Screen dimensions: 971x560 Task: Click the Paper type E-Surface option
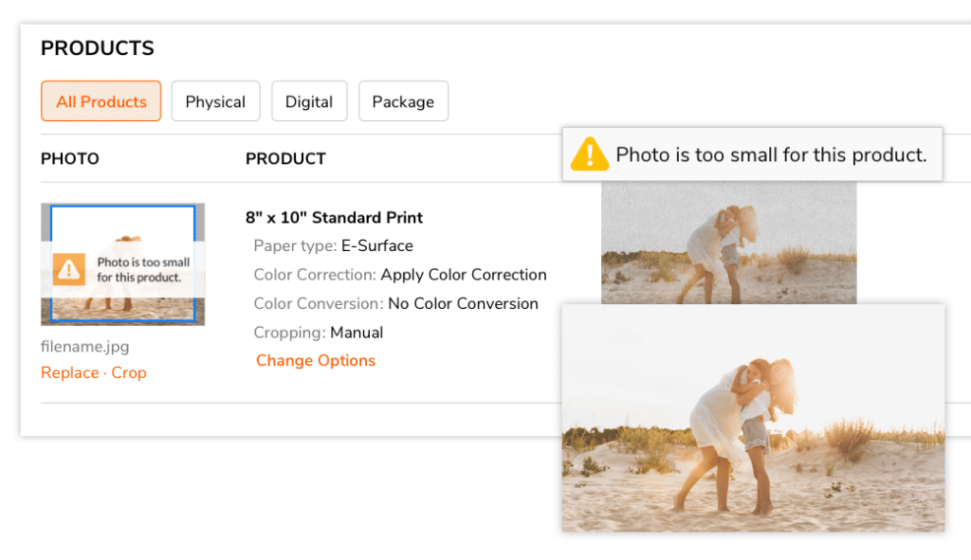pyautogui.click(x=377, y=246)
